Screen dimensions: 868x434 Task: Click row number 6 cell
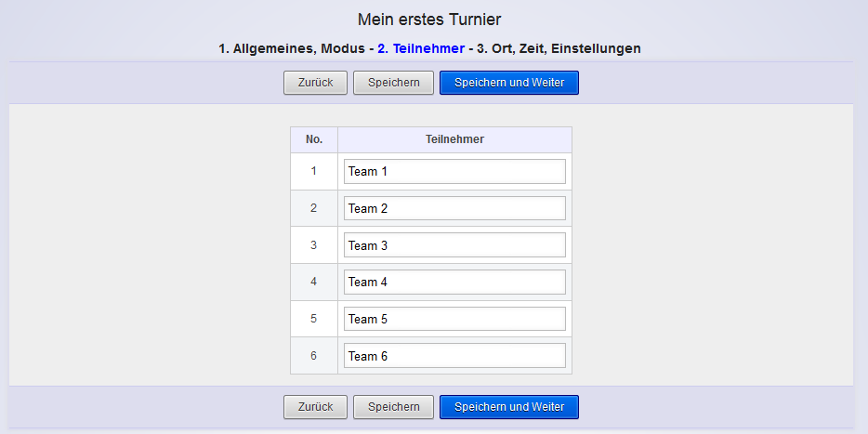point(314,356)
